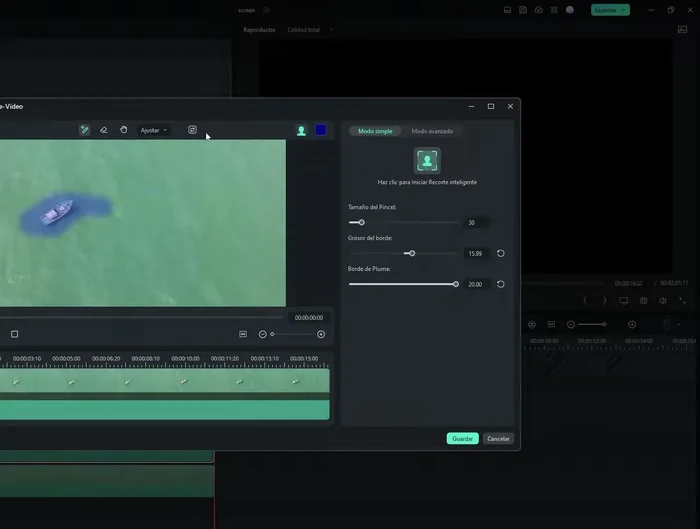Viewport: 700px width, 529px height.
Task: Zoom in the dialog timeline
Action: click(x=321, y=334)
